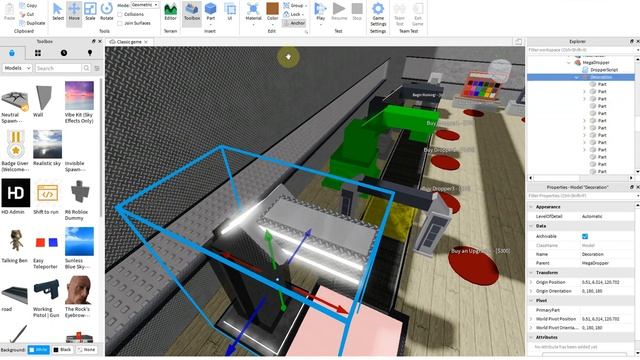Open Toolbox search filter options
The width and height of the screenshot is (640, 360).
(x=97, y=68)
